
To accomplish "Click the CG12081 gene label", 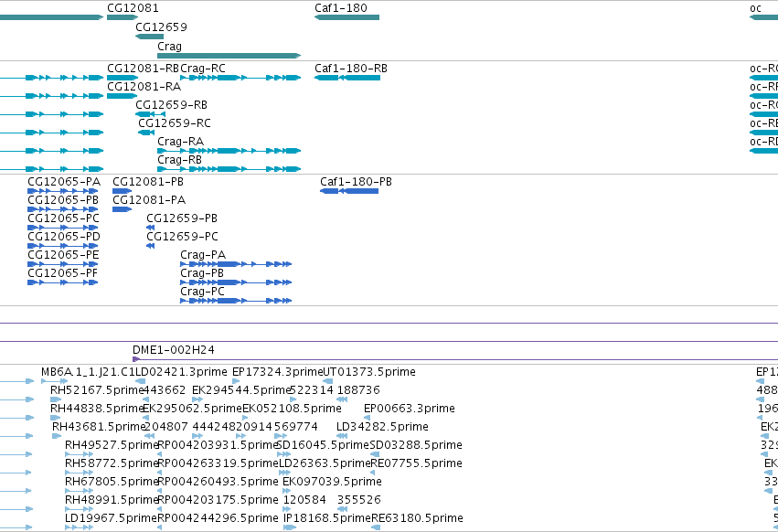I will (133, 8).
